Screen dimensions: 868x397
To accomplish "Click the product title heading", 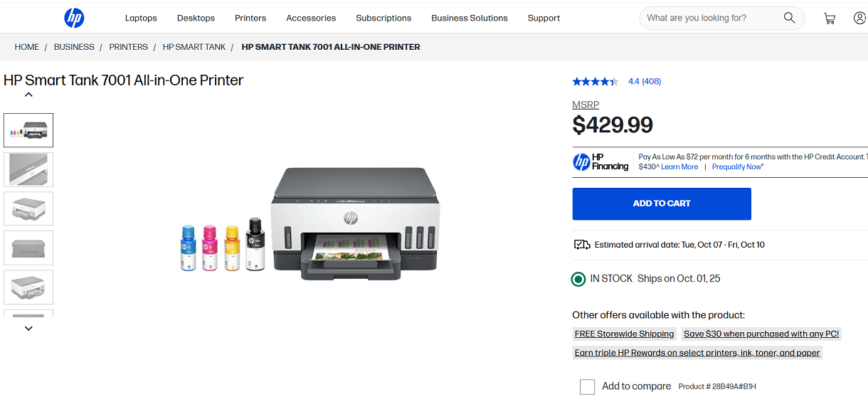I will coord(124,80).
